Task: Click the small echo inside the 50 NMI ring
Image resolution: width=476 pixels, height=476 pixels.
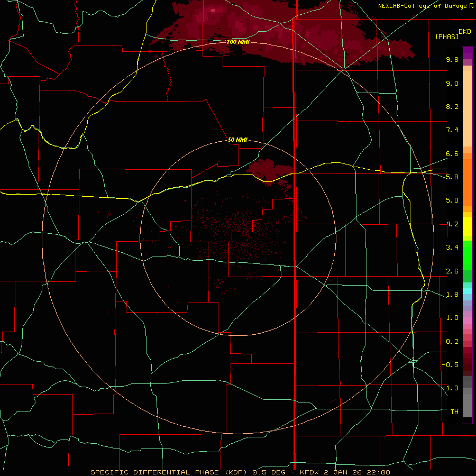Action: [x=269, y=171]
